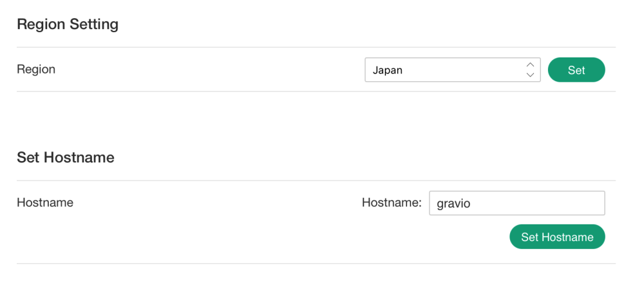Click the divider line below Set Hostname button
644x294 pixels.
[x=316, y=263]
